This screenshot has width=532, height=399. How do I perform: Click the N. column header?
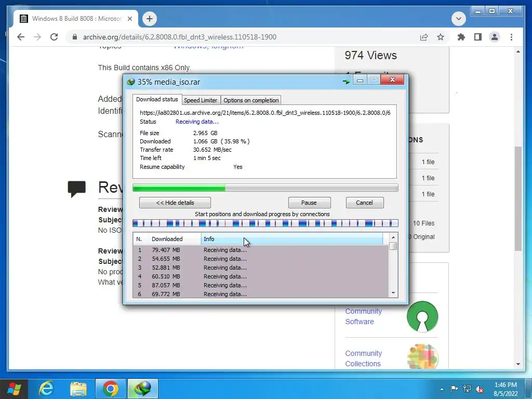(x=141, y=239)
